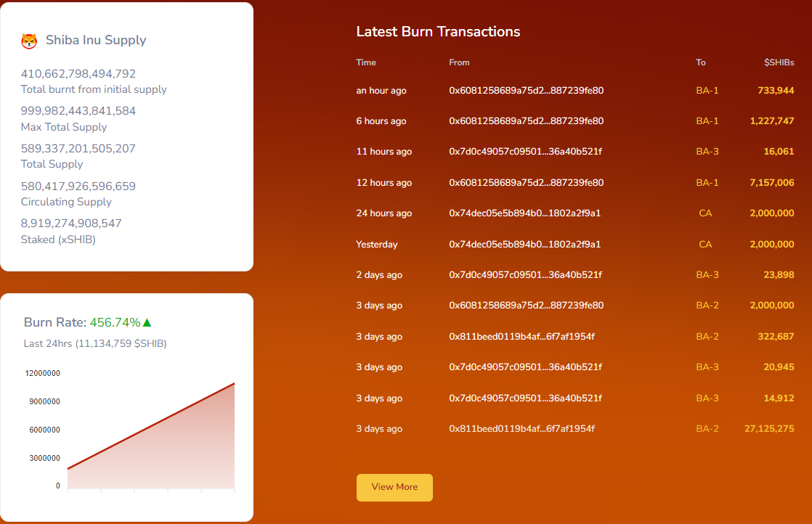Open the CA link in the 24 hours ago row
The height and width of the screenshot is (524, 812).
(705, 213)
